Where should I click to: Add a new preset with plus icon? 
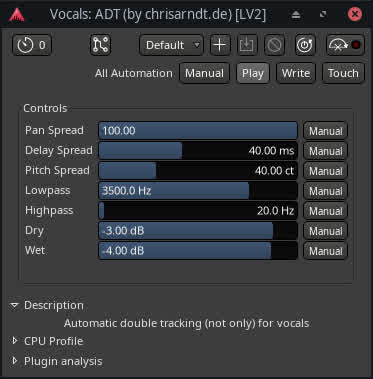220,45
